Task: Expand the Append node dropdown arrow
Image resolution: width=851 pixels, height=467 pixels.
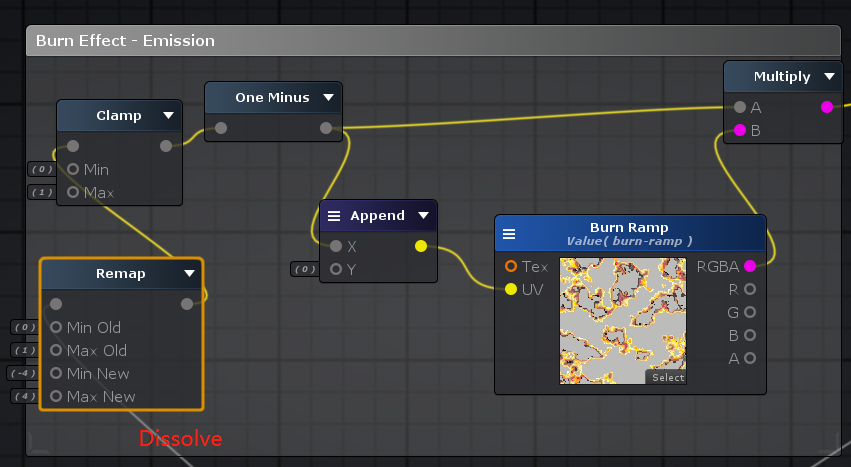Action: coord(423,216)
